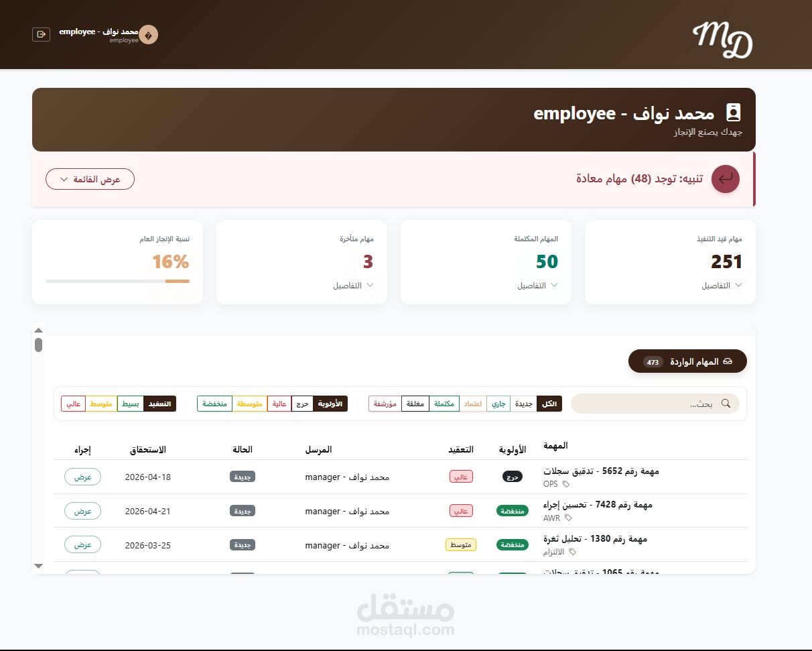812x651 pixels.
Task: Click the جديدة status badge in task 5652 row
Action: pos(243,477)
